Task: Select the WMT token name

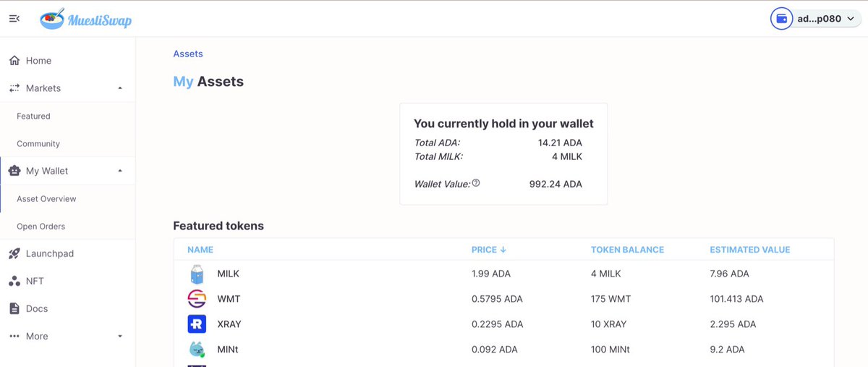Action: pyautogui.click(x=228, y=299)
